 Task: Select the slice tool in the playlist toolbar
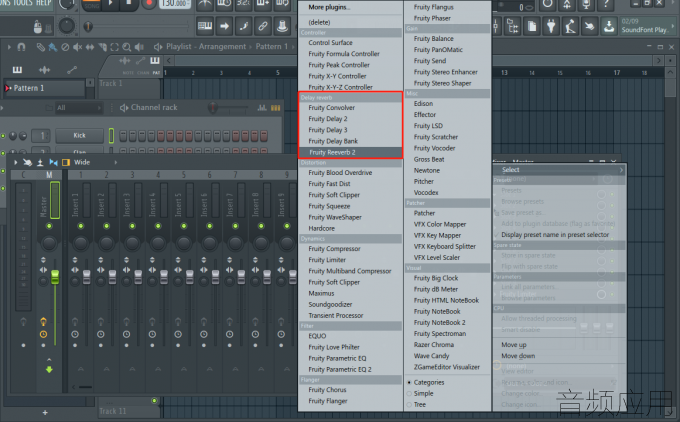click(102, 47)
